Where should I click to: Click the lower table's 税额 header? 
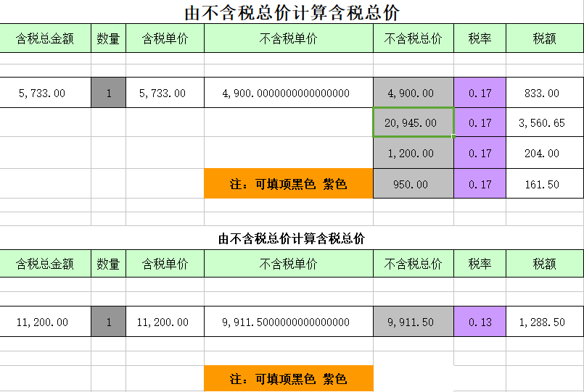click(x=545, y=264)
